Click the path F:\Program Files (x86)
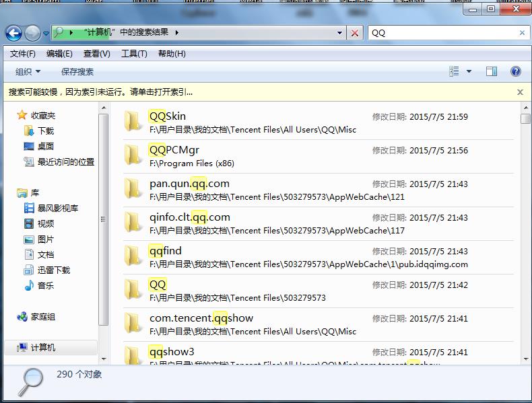532x403 pixels. pos(192,163)
